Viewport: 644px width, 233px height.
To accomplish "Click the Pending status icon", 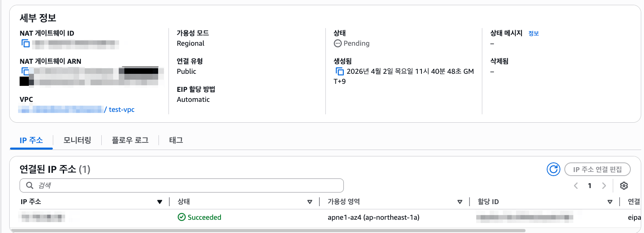I will pyautogui.click(x=338, y=43).
